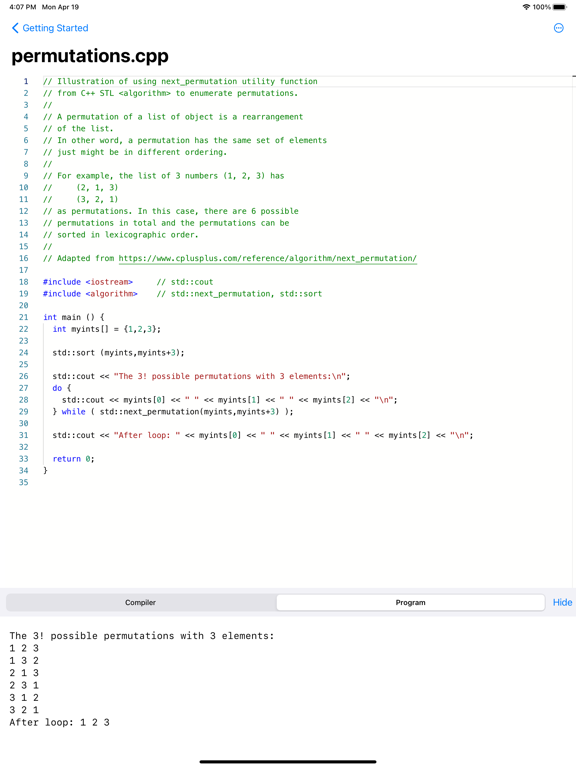
Task: Click line number 1 in gutter
Action: pos(26,81)
